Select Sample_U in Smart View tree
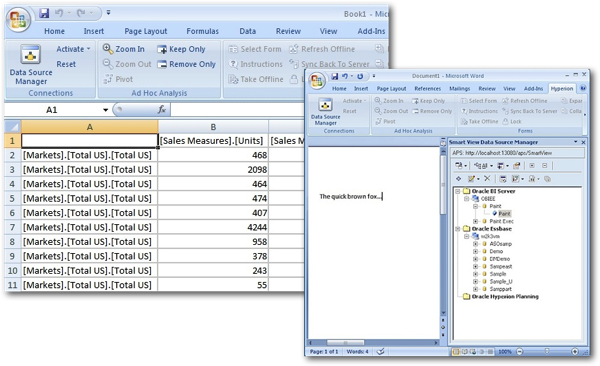 point(501,282)
